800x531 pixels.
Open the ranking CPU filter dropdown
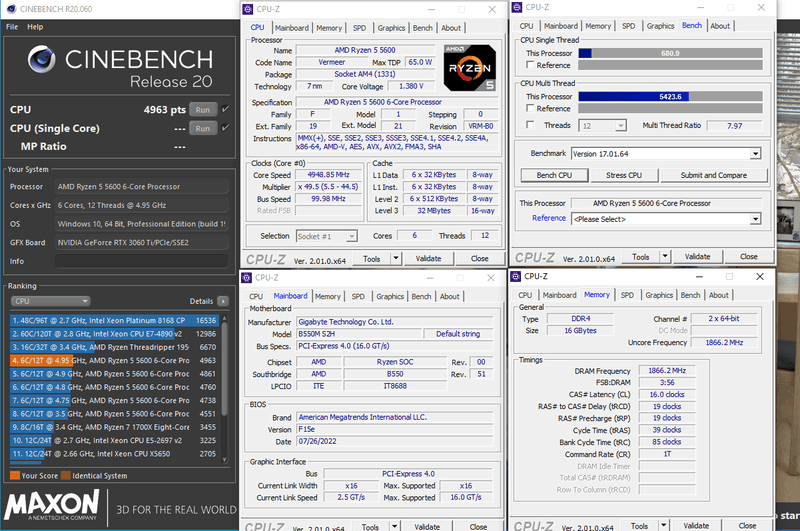50,301
